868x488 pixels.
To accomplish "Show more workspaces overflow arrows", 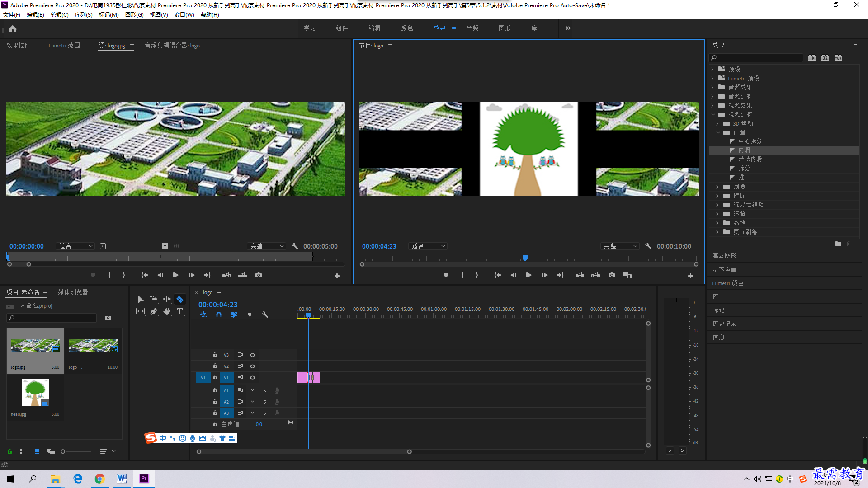I will pyautogui.click(x=568, y=28).
